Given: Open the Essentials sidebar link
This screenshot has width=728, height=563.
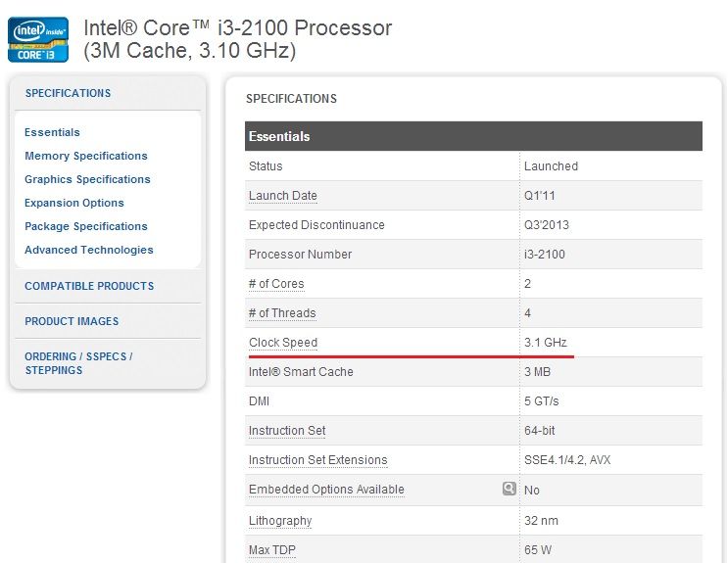Looking at the screenshot, I should (x=52, y=132).
